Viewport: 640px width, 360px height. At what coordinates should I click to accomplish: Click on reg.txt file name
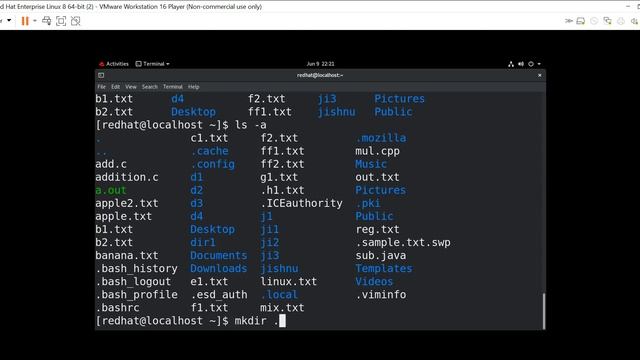378,229
